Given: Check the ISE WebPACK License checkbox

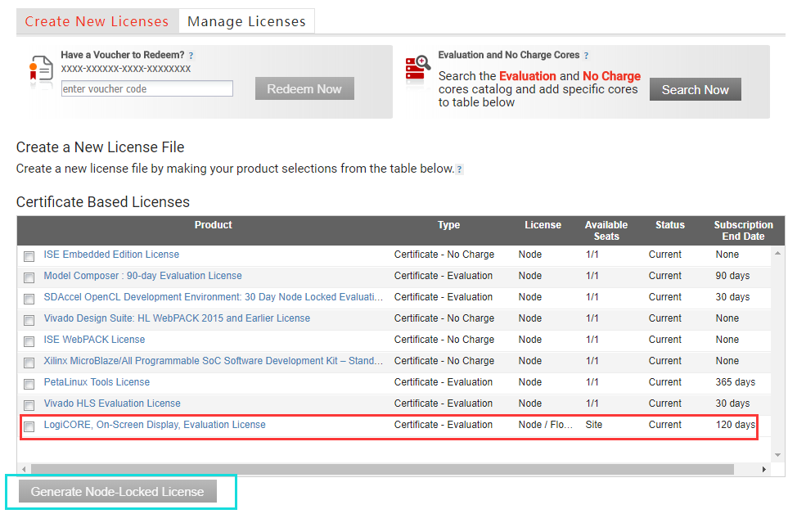Looking at the screenshot, I should 29,341.
